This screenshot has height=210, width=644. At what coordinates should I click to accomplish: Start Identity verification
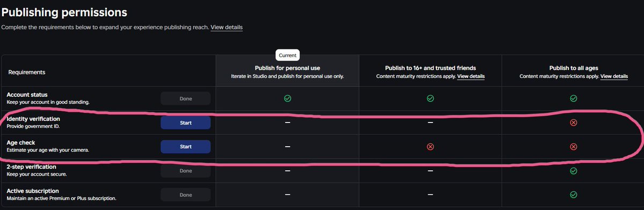pyautogui.click(x=186, y=122)
